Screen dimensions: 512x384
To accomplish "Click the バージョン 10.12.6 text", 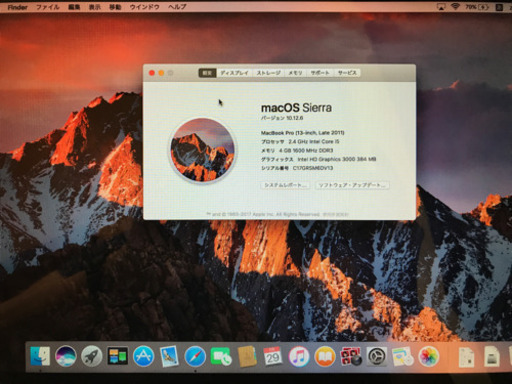I will (282, 118).
